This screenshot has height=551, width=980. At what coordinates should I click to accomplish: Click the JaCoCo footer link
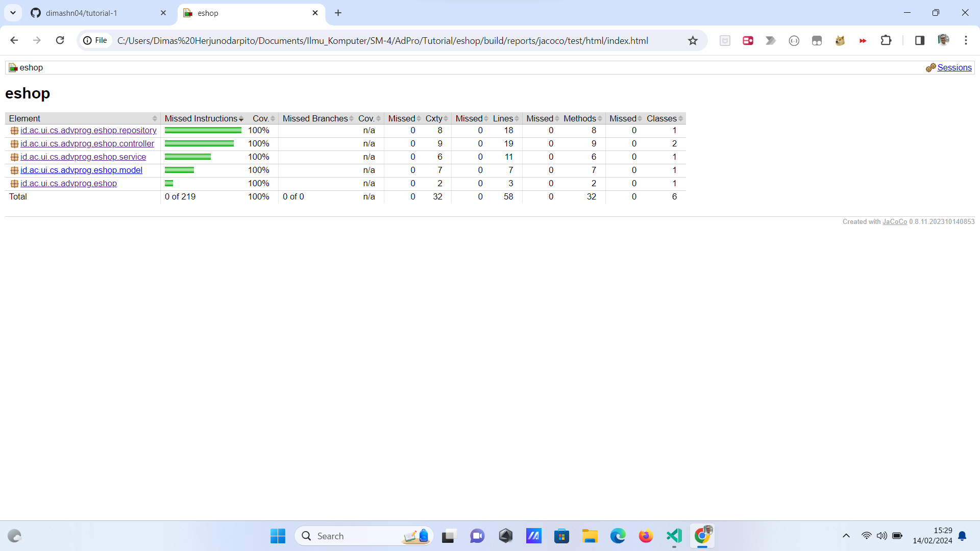click(x=895, y=221)
